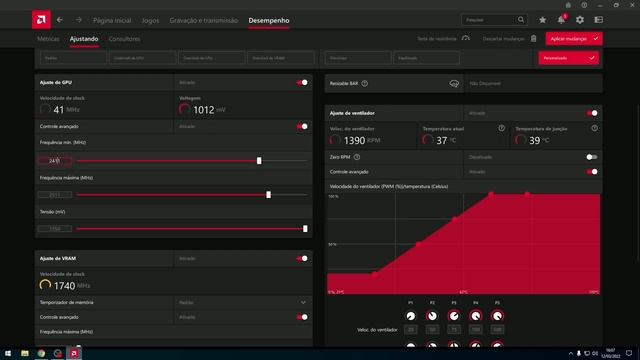The height and width of the screenshot is (360, 640).
Task: Click bug report icon in title bar
Action: (x=568, y=5)
